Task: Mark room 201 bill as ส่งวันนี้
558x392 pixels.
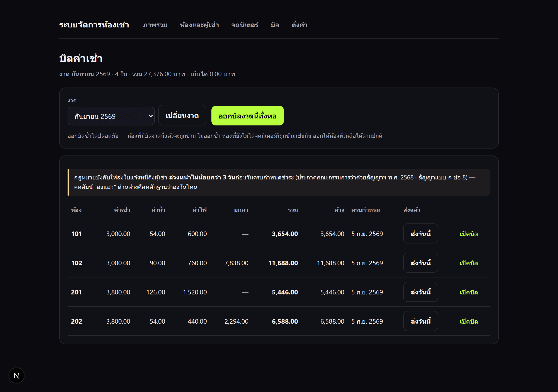Action: point(420,292)
